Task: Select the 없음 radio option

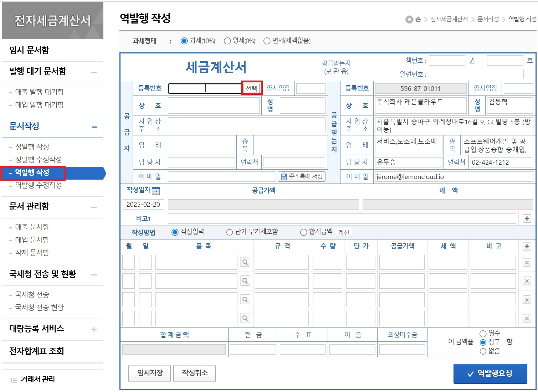Action: (x=483, y=351)
